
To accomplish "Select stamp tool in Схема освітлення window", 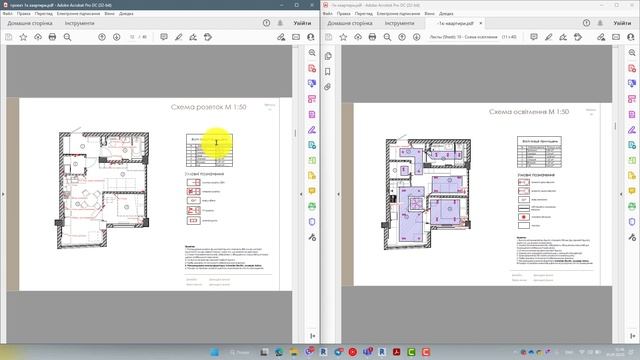I will 578,37.
